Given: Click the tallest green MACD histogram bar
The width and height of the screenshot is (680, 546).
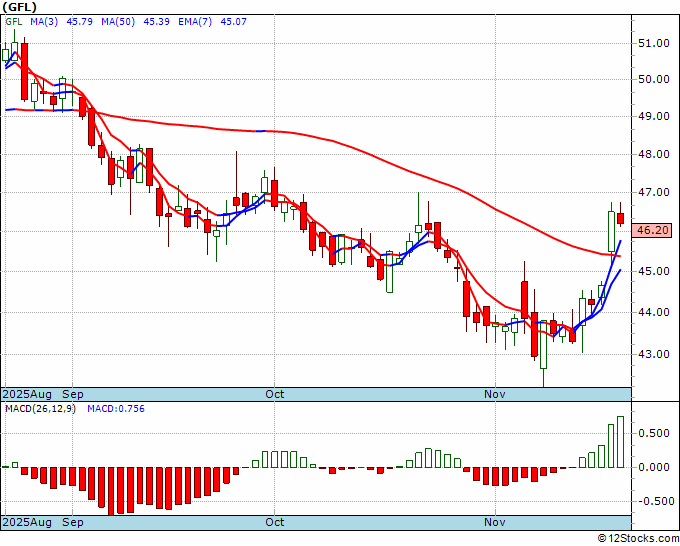Looking at the screenshot, I should click(621, 442).
